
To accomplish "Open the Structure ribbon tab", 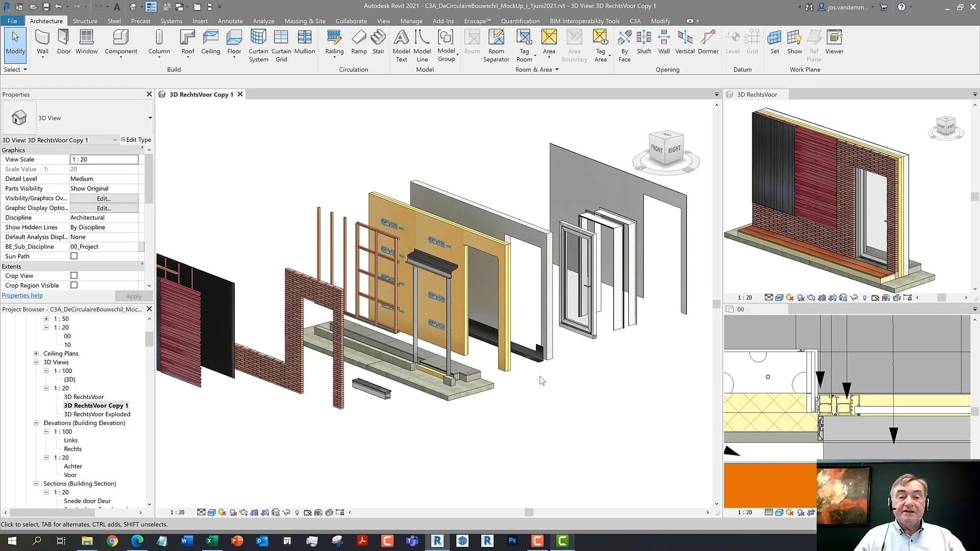I will point(85,21).
